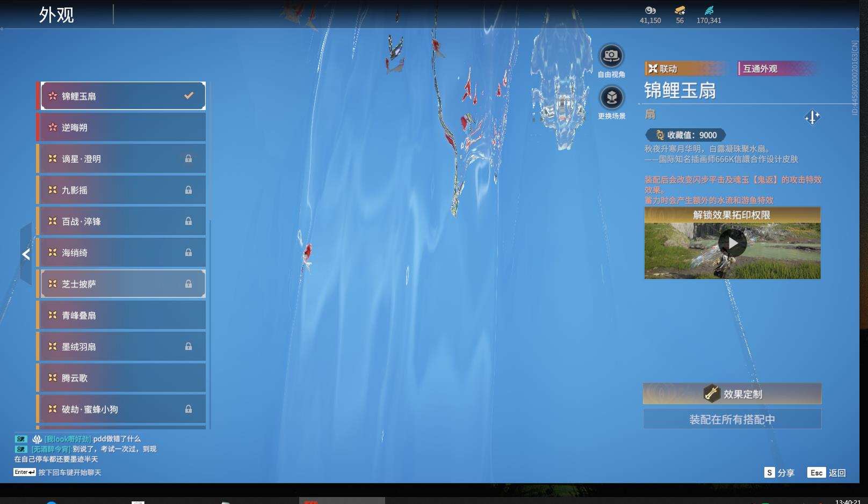The width and height of the screenshot is (868, 504).
Task: Click the Esc 返回 back button
Action: pos(827,473)
